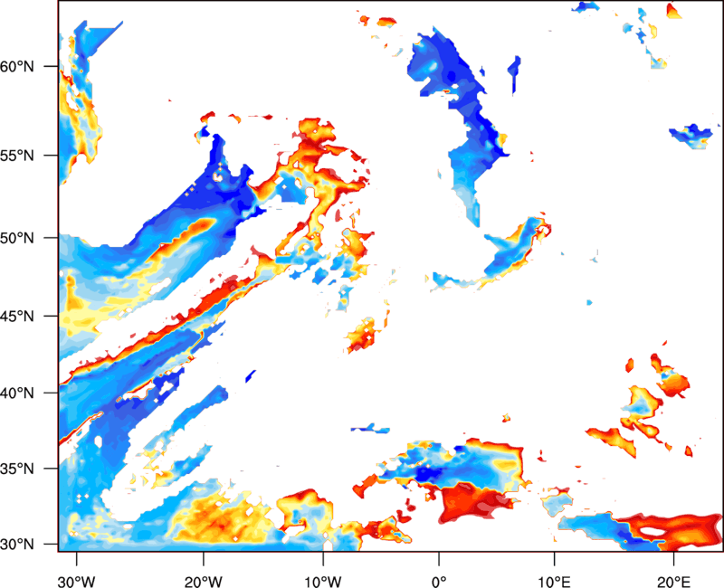Screen dimensions: 724x588
Task: Click the 35°N latitude label
Action: pyautogui.click(x=17, y=469)
